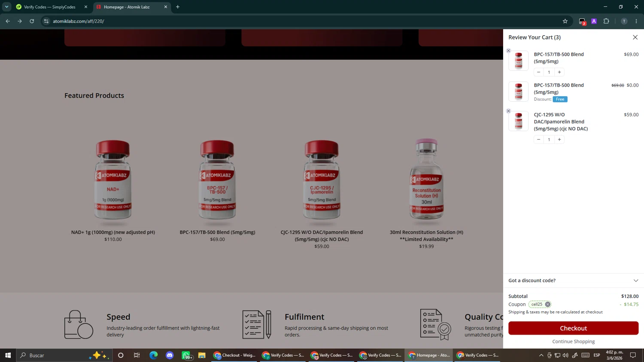The width and height of the screenshot is (644, 362).
Task: Switch to Checkout - Weig... Chrome window
Action: coord(234,355)
